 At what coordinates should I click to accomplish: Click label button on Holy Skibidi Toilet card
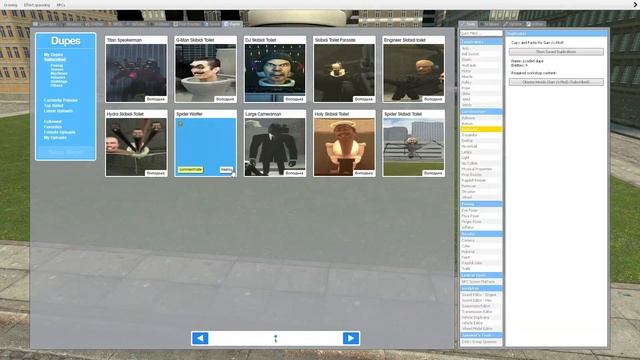coord(364,173)
